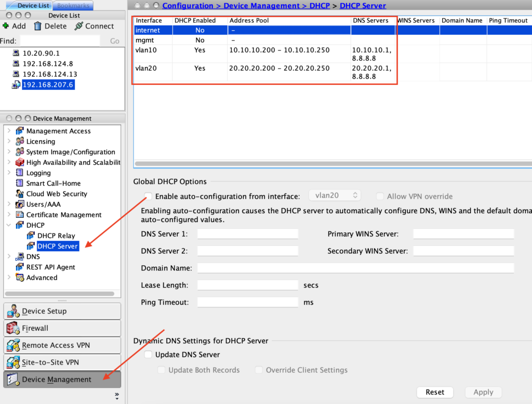The width and height of the screenshot is (532, 404).
Task: Select device icon for 10.20.90.1
Action: [16, 53]
